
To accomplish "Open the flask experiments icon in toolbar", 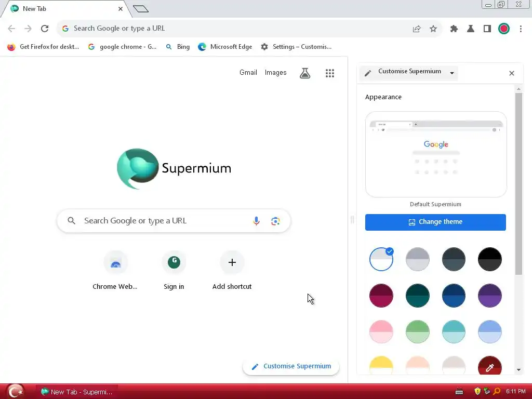I will pyautogui.click(x=471, y=29).
